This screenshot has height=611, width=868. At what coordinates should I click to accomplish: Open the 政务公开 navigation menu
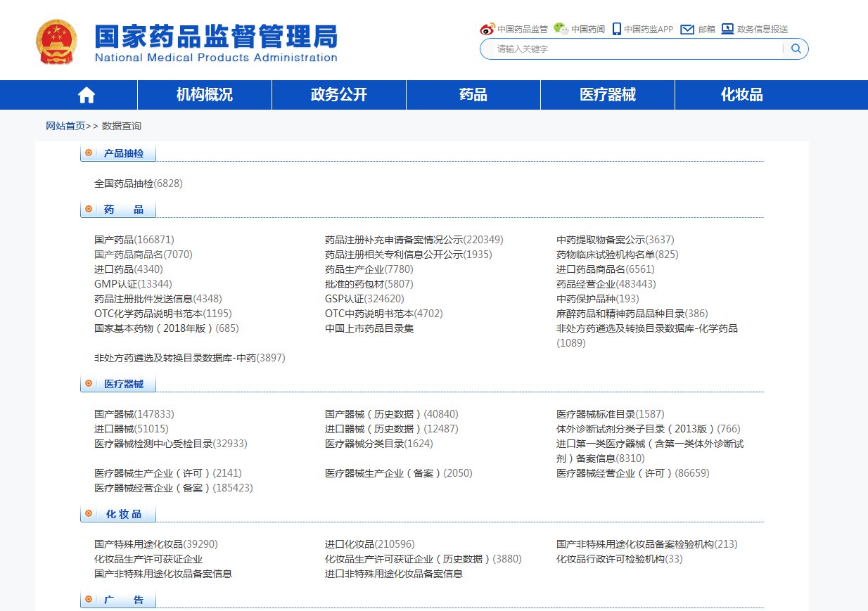coord(339,94)
